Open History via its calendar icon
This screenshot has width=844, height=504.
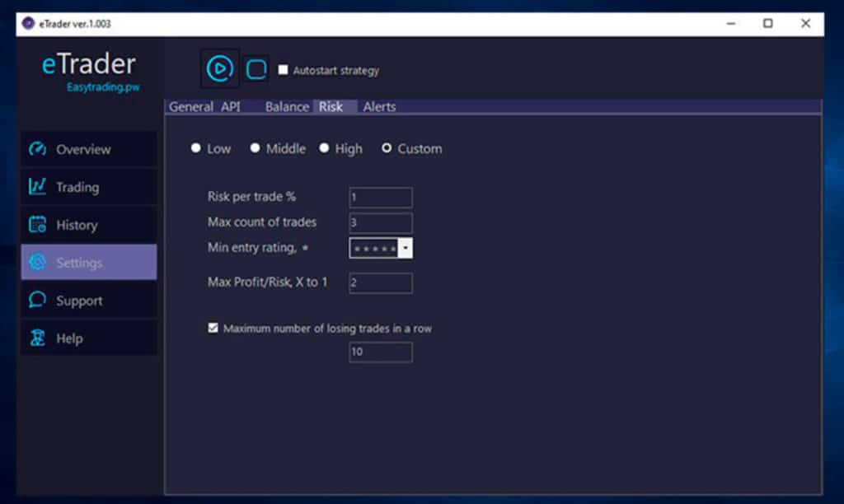[37, 225]
